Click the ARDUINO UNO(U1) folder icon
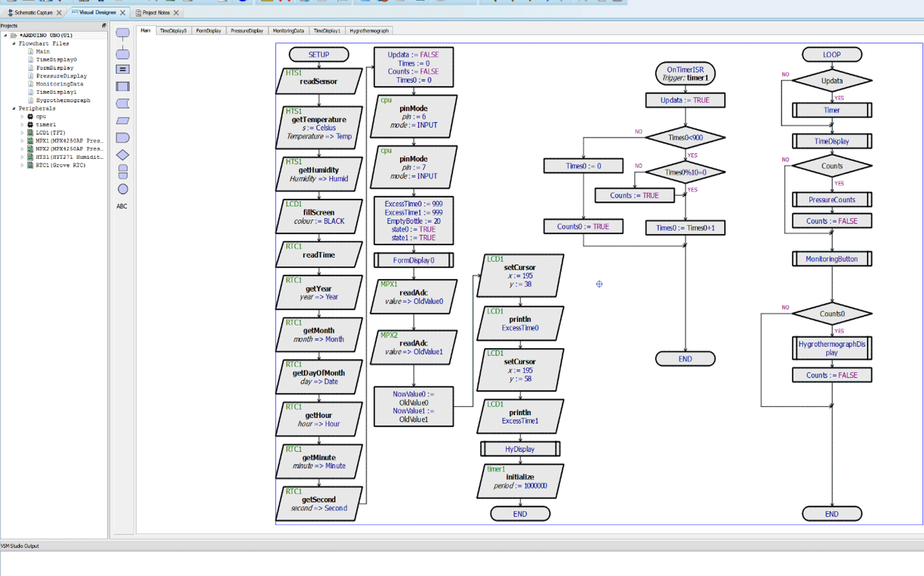The width and height of the screenshot is (924, 576). pos(14,35)
